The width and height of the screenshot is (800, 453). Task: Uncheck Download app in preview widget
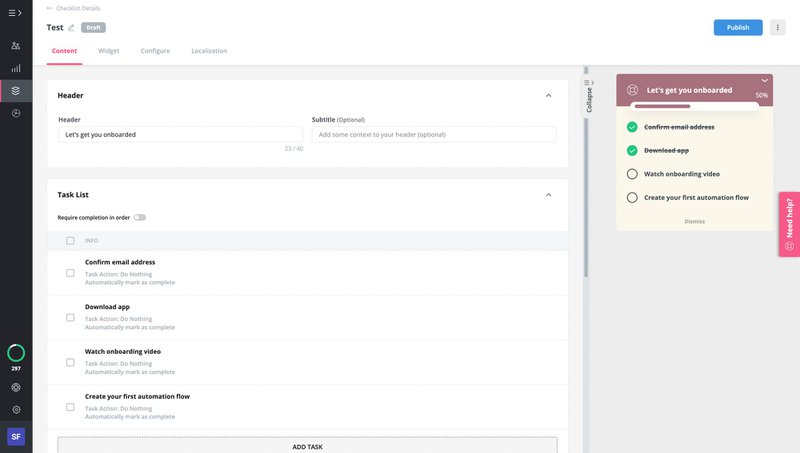pos(632,150)
